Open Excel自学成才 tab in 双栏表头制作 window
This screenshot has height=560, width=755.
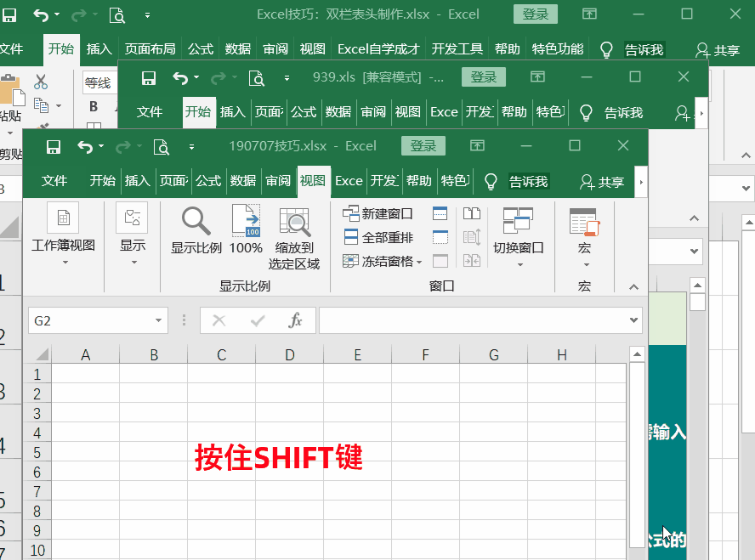click(x=378, y=49)
